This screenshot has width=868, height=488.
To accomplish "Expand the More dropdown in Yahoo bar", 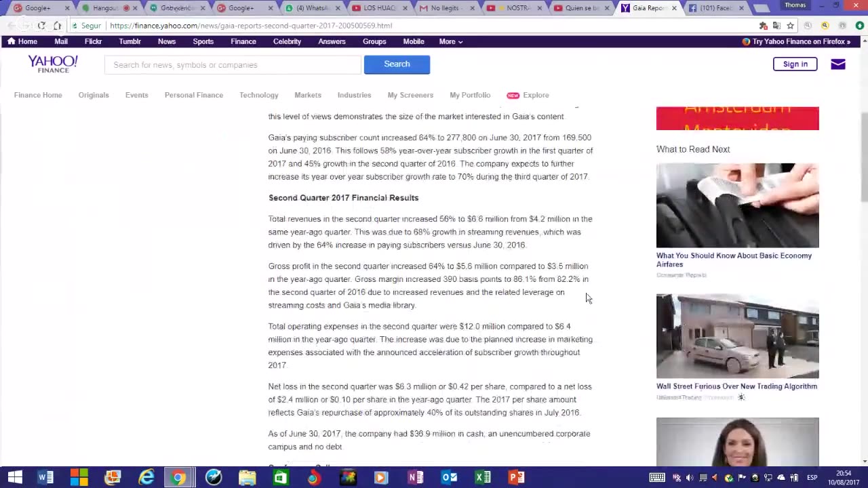I will [450, 41].
